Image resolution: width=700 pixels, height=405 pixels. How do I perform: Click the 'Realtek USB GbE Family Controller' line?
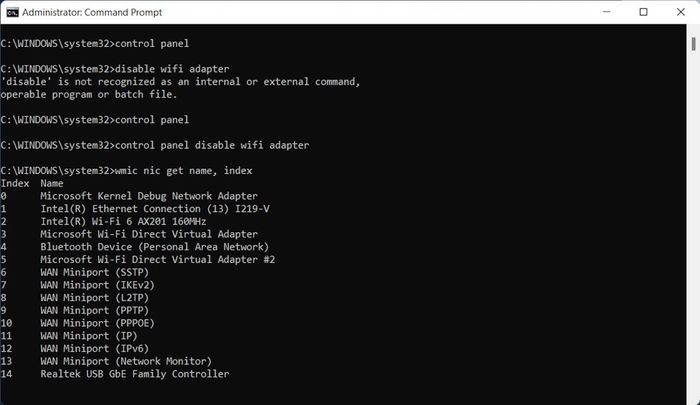(x=134, y=374)
